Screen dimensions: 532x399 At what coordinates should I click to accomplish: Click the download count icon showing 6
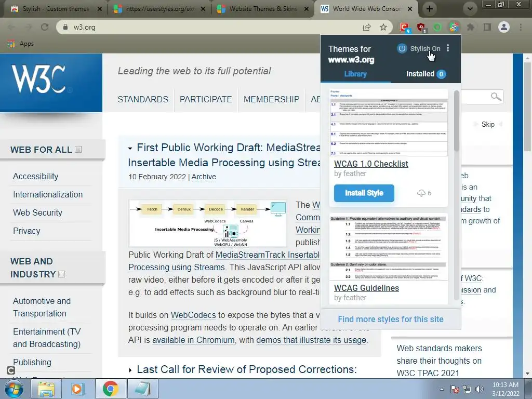(421, 193)
